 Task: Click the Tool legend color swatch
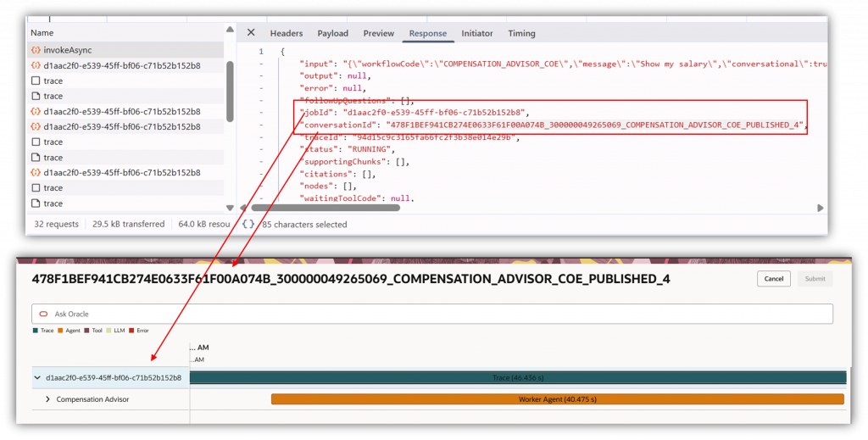click(86, 331)
